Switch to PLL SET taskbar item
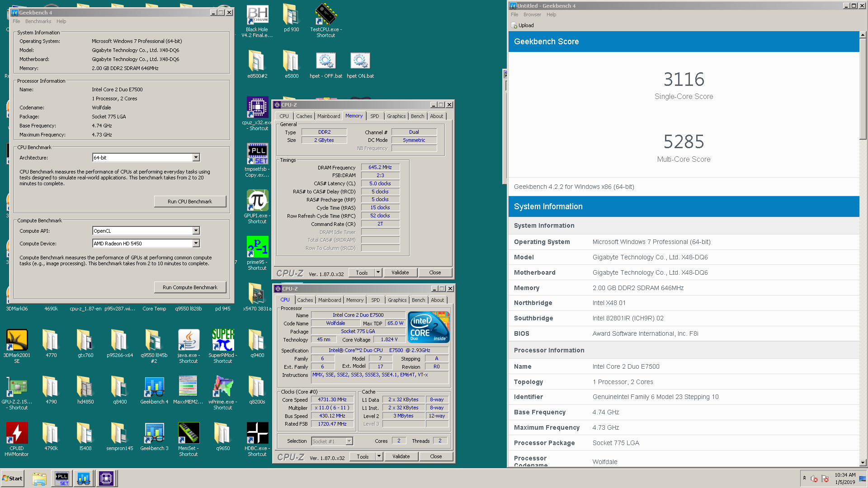This screenshot has width=868, height=488. (62, 479)
